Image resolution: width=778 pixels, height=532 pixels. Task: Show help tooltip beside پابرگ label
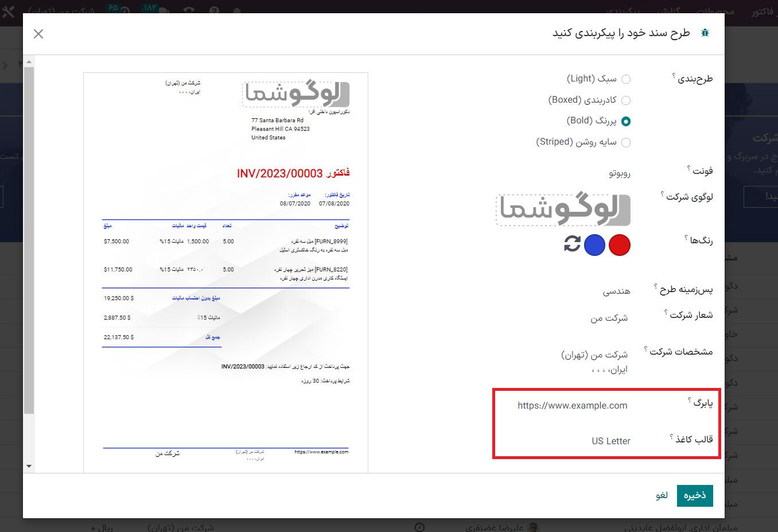pyautogui.click(x=690, y=399)
